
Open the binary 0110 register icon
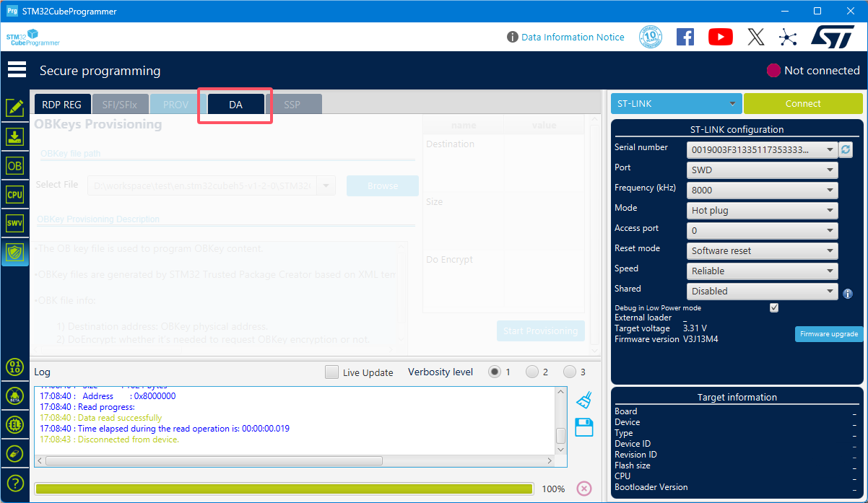(x=14, y=367)
